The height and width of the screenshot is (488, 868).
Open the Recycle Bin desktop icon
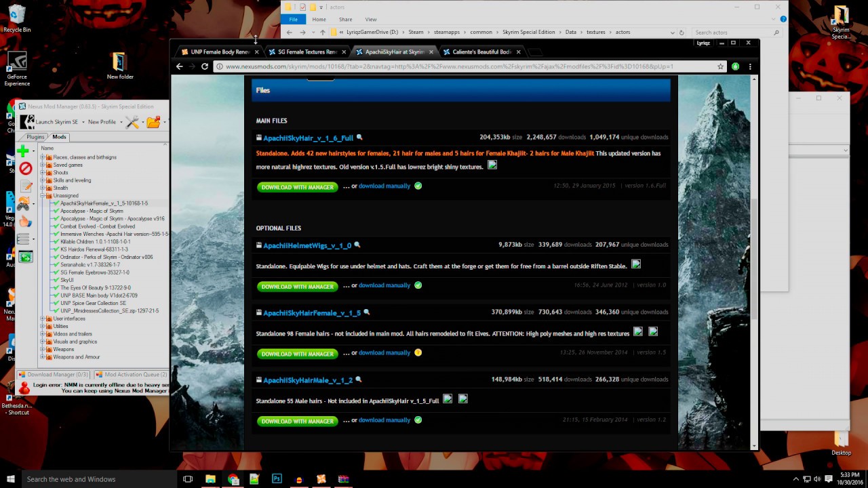point(16,19)
